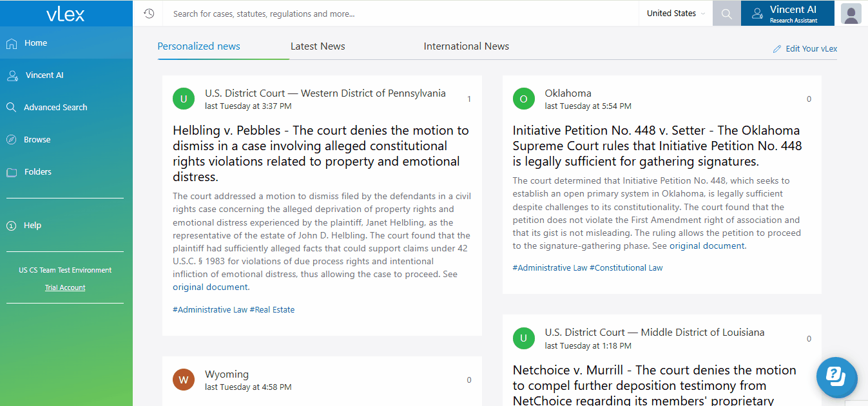The image size is (868, 406).
Task: Open the Helbling v. Pebbles headline
Action: (320, 153)
